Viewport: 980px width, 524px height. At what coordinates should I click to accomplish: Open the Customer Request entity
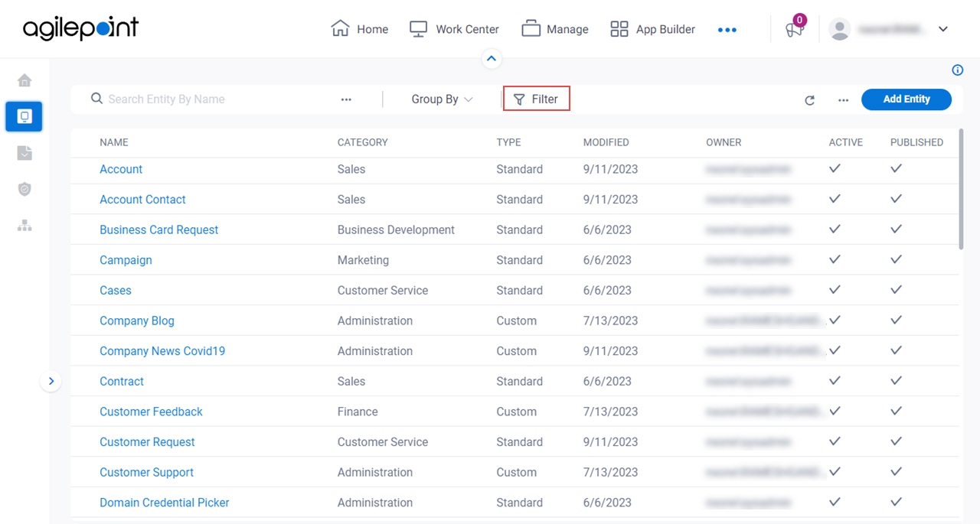147,442
